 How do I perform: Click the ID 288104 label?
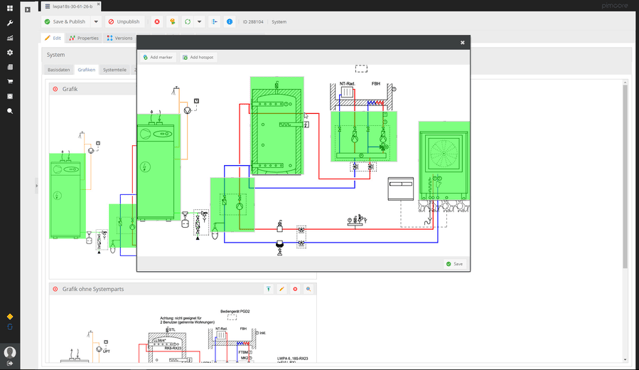click(x=253, y=22)
